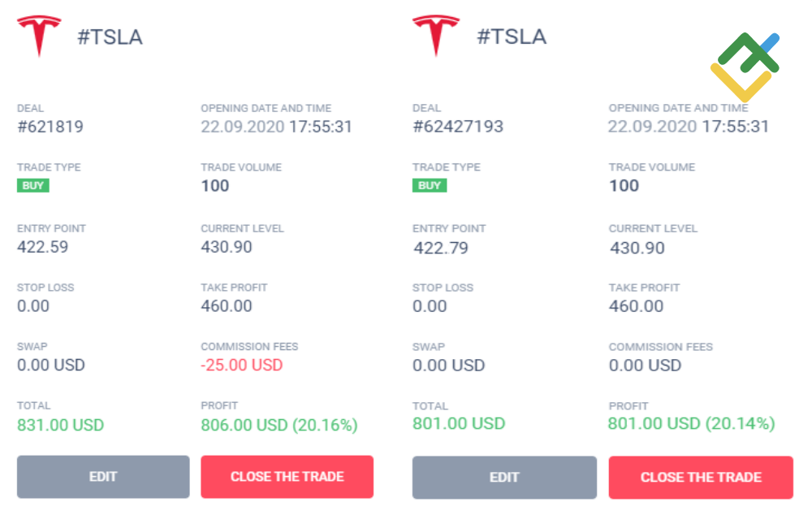
Task: Click the green-yellow LiteFinance logo
Action: pyautogui.click(x=745, y=68)
